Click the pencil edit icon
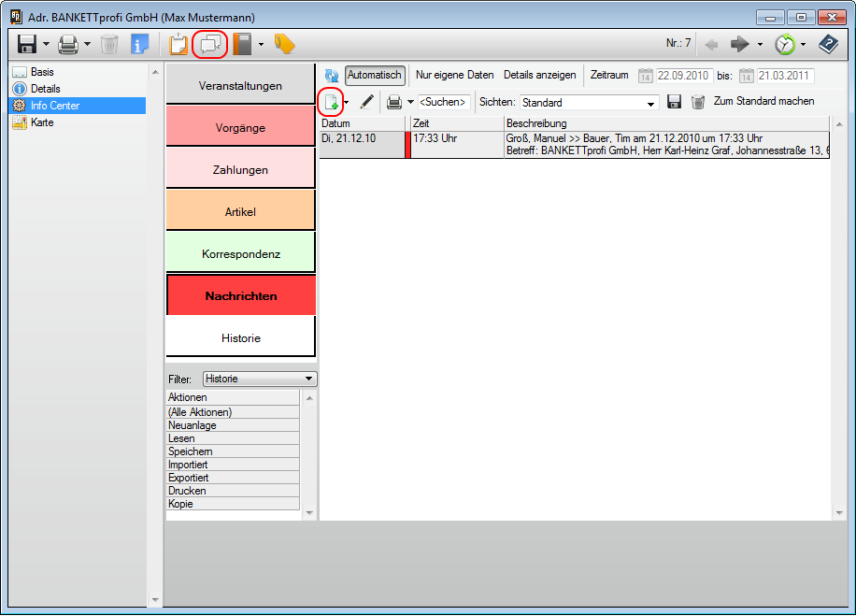Viewport: 856px width, 616px height. (x=366, y=102)
